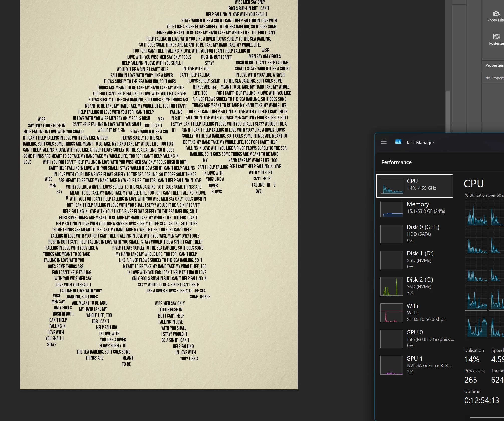The image size is (504, 421).
Task: Open the Task Manager hamburger navigation menu
Action: point(384,142)
